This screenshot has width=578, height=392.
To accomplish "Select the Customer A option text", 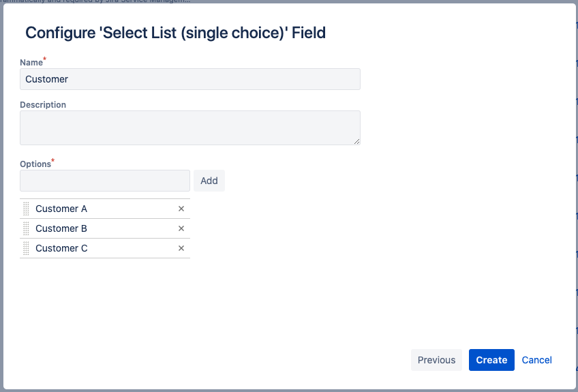I will tap(61, 209).
